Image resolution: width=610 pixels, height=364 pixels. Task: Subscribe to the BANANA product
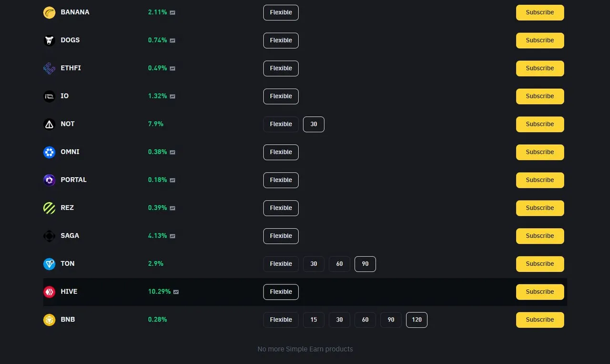tap(540, 12)
